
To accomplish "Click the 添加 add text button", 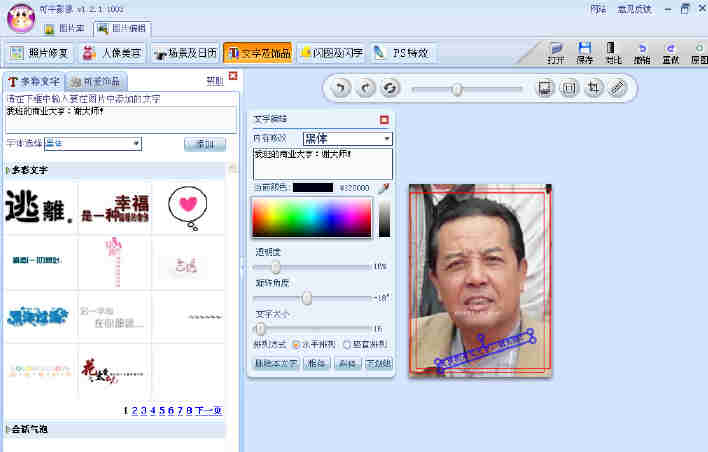I will point(205,144).
